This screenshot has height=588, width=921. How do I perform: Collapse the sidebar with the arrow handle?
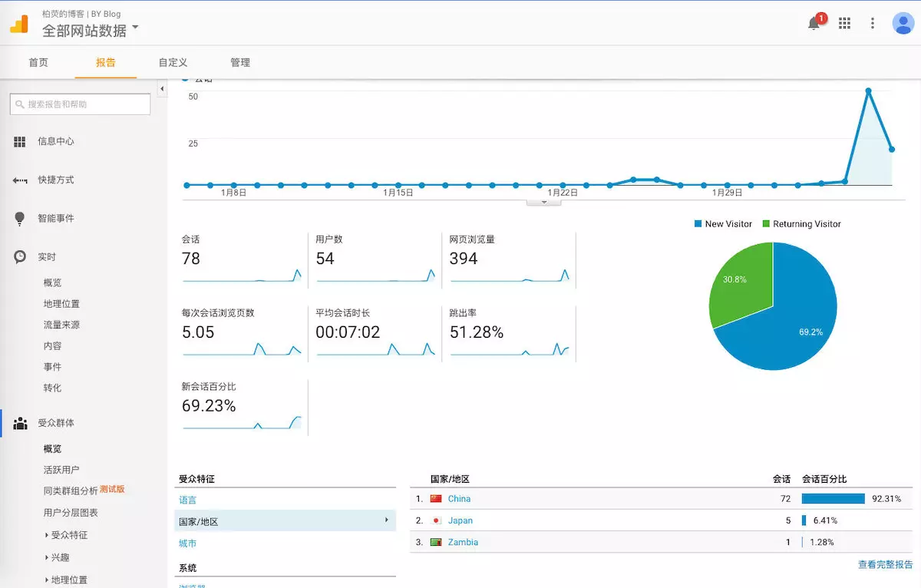tap(162, 90)
